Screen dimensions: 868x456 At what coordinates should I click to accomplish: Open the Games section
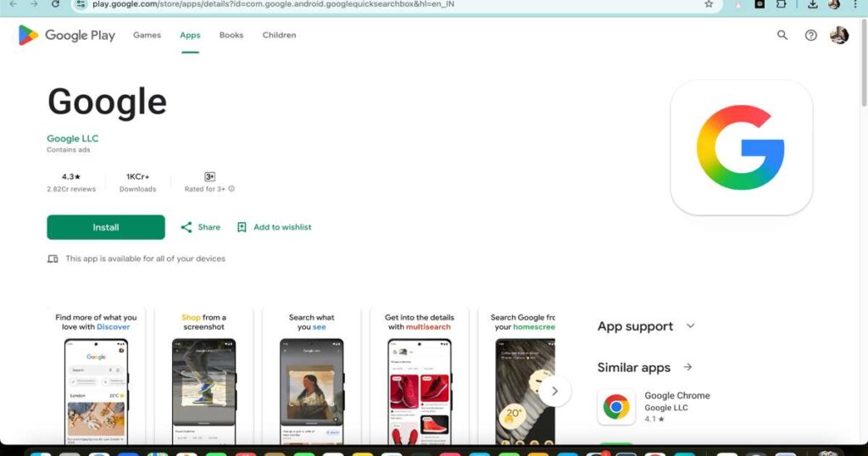tap(147, 35)
